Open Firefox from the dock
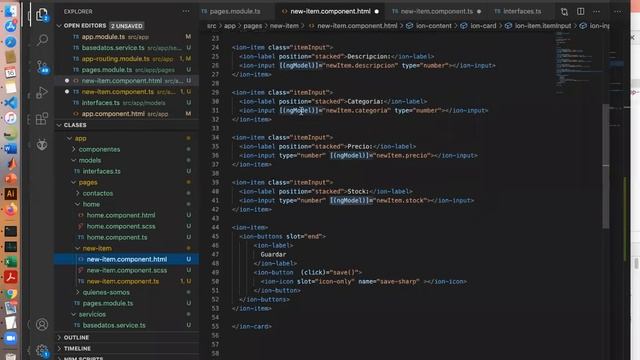640x360 pixels. coord(11,210)
